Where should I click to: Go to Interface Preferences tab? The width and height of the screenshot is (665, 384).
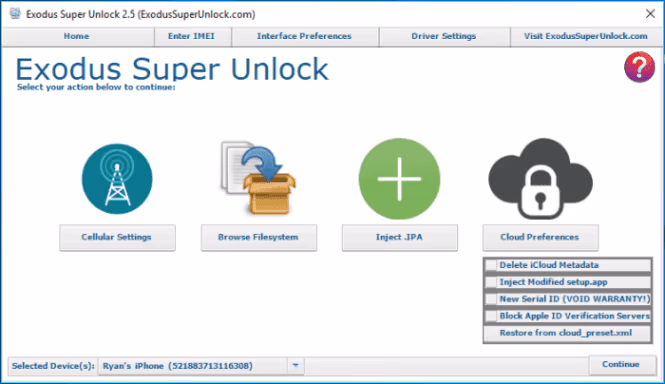304,36
